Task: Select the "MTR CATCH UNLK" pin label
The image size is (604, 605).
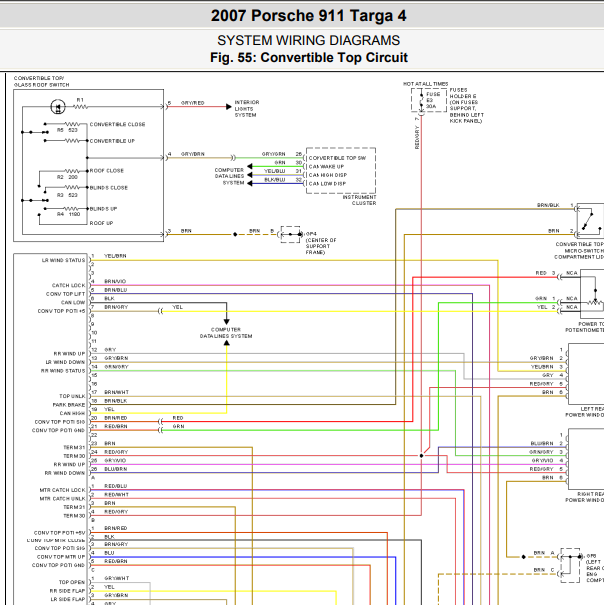Action: pos(62,498)
